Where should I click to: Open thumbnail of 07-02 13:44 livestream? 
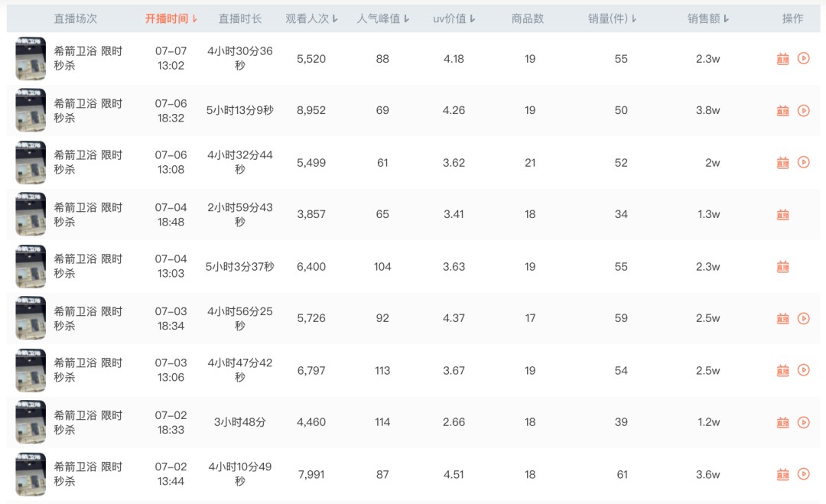tap(31, 473)
